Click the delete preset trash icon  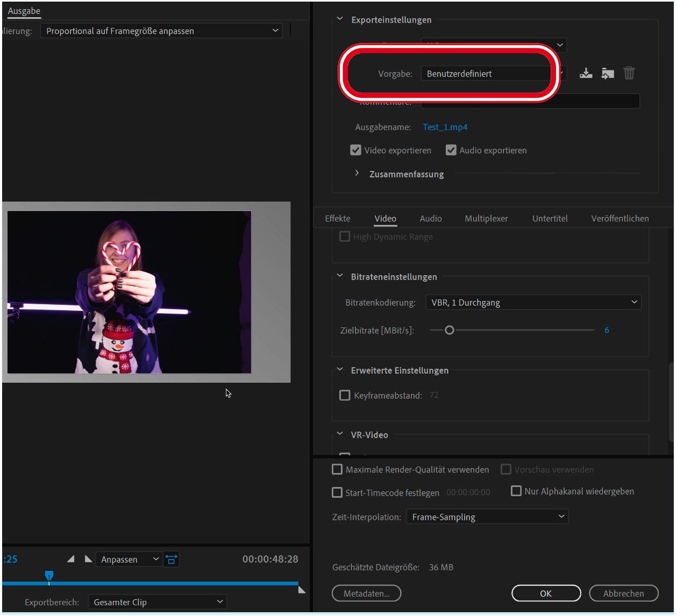pyautogui.click(x=629, y=73)
